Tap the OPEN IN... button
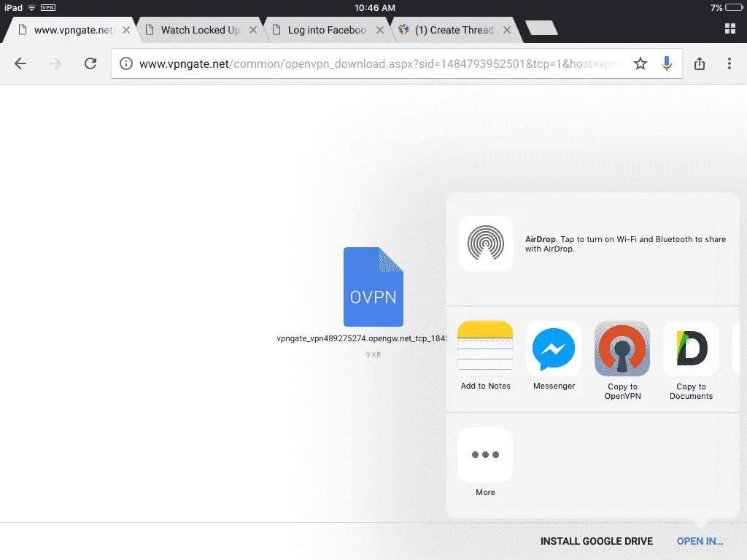This screenshot has width=747, height=560. pyautogui.click(x=700, y=542)
